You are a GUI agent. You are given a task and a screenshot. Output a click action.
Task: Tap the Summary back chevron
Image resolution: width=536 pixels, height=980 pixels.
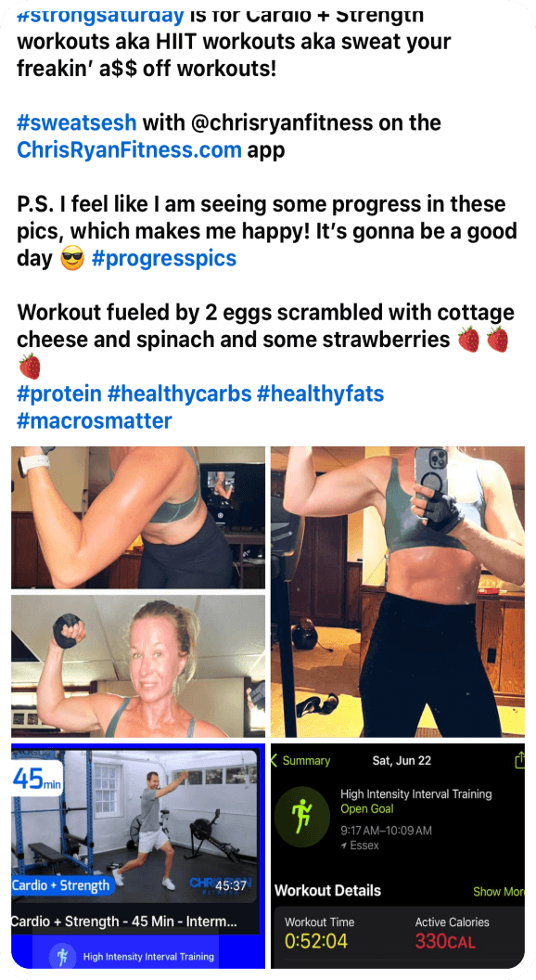[x=300, y=761]
